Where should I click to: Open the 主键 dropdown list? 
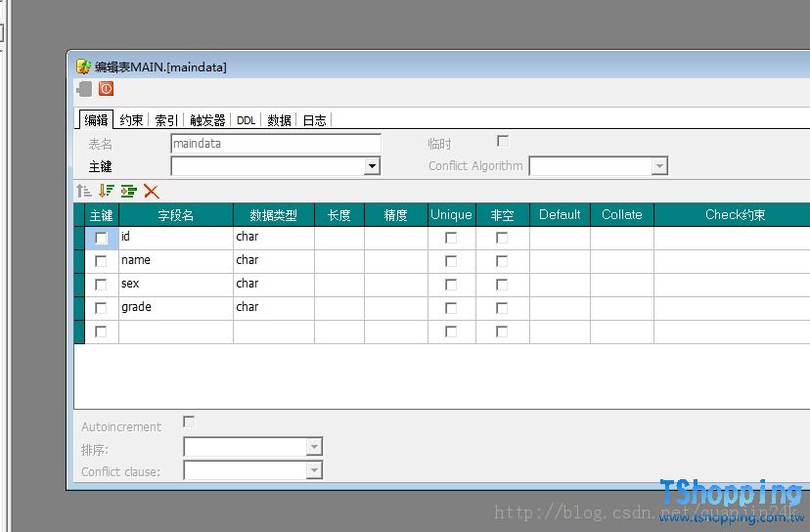372,166
